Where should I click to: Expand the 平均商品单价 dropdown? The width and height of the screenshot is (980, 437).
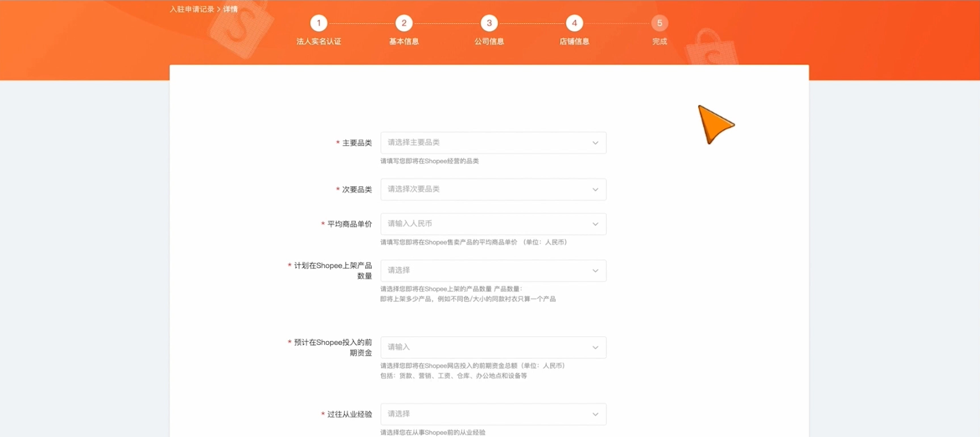493,224
